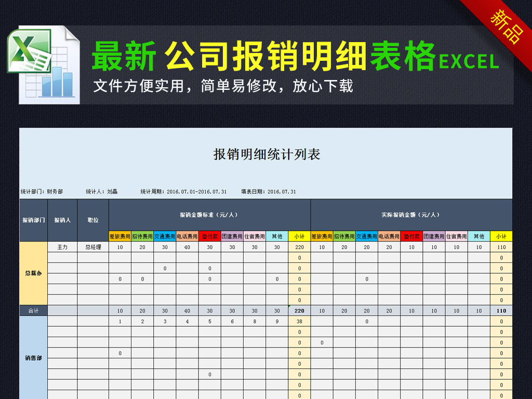Screen dimensions: 532x399
Task: Click yellow 小计 header under 实际报销金额
Action: point(501,236)
